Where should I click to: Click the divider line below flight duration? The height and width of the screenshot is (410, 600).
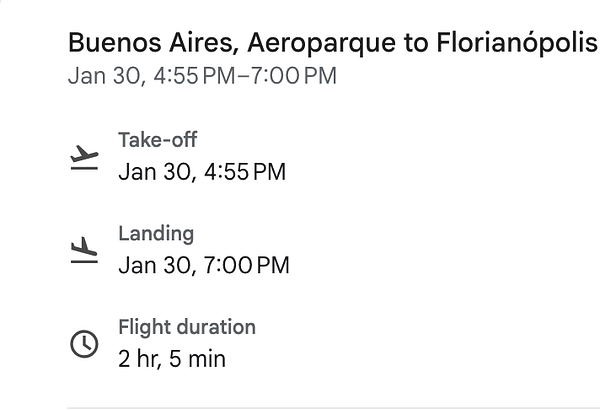pyautogui.click(x=332, y=407)
